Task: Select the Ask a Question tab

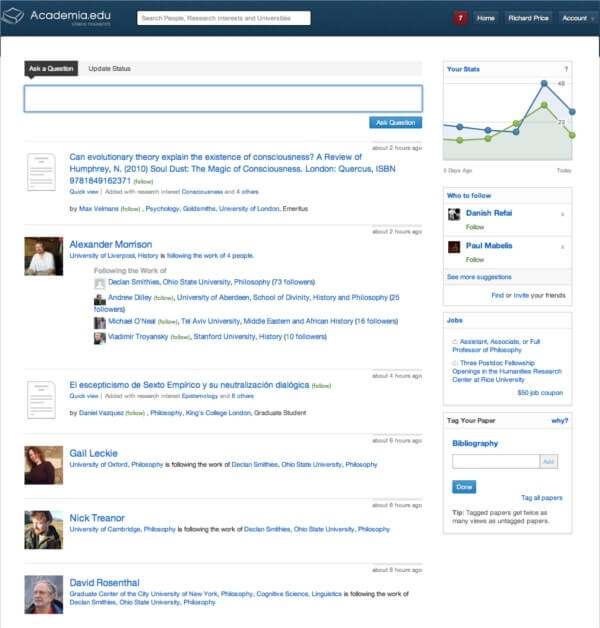Action: pos(51,69)
